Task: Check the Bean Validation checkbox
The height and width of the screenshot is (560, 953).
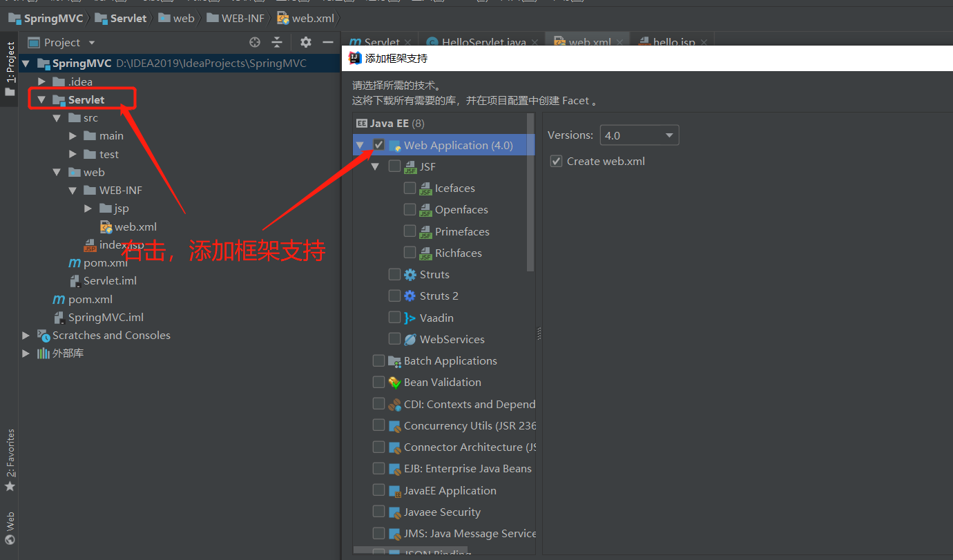Action: tap(378, 382)
